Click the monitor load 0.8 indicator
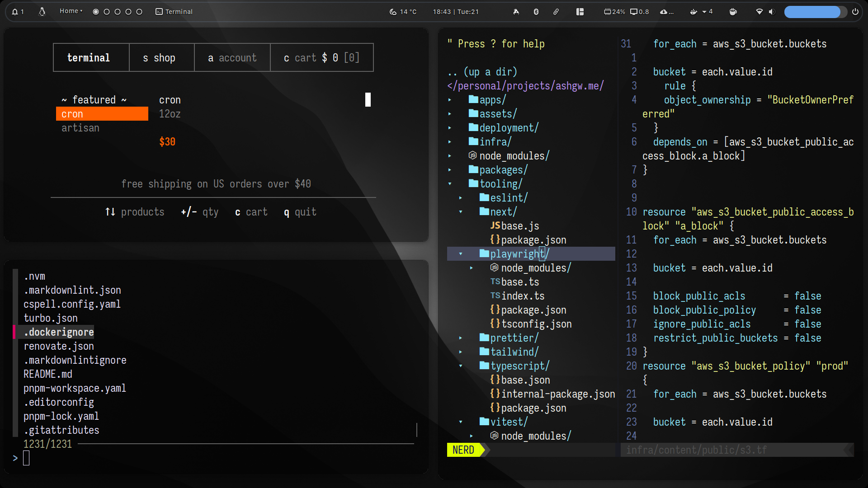The image size is (868, 488). pyautogui.click(x=640, y=12)
